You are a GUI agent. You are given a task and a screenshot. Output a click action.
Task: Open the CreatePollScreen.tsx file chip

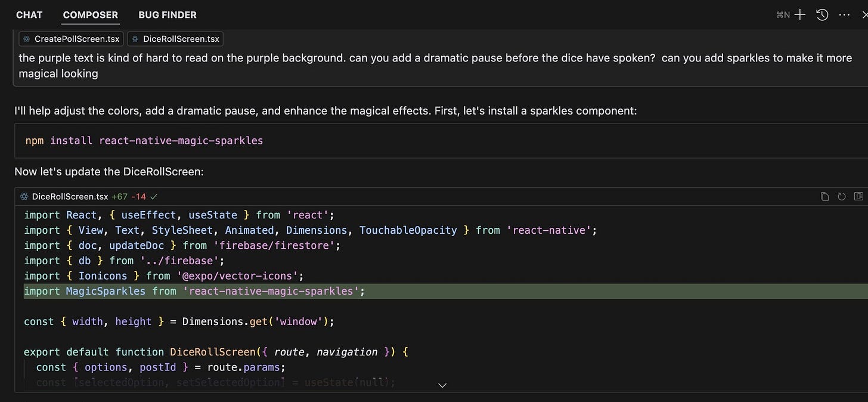coord(71,39)
